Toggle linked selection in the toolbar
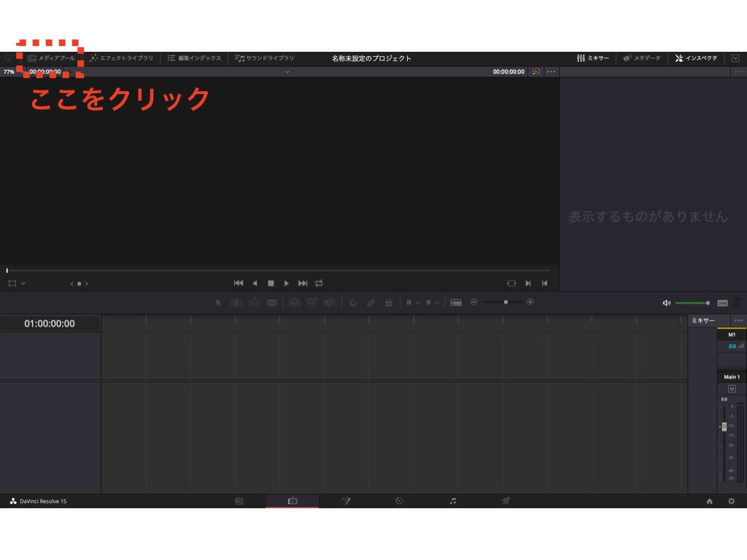Screen dimensions: 747x560 point(371,302)
